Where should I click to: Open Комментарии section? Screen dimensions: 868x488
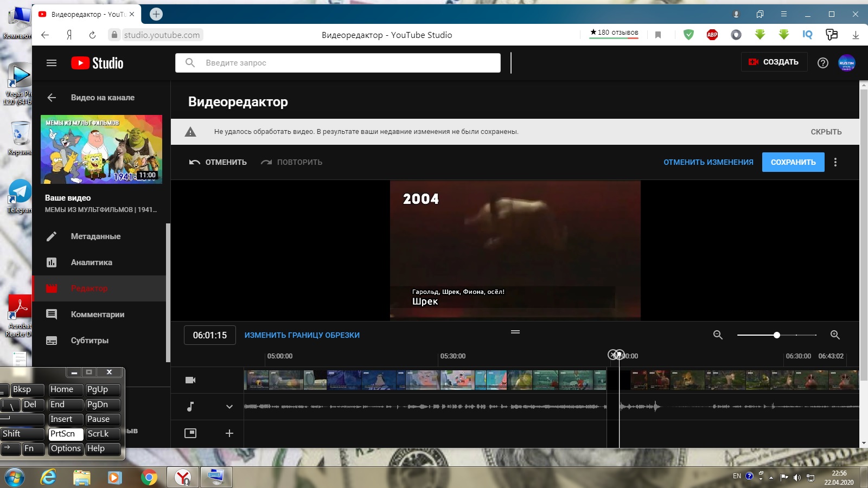click(99, 314)
